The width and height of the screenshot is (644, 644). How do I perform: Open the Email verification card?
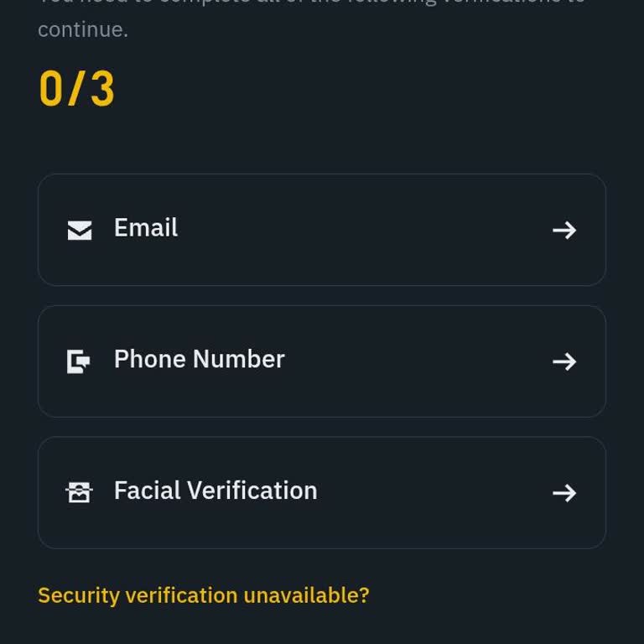tap(321, 230)
